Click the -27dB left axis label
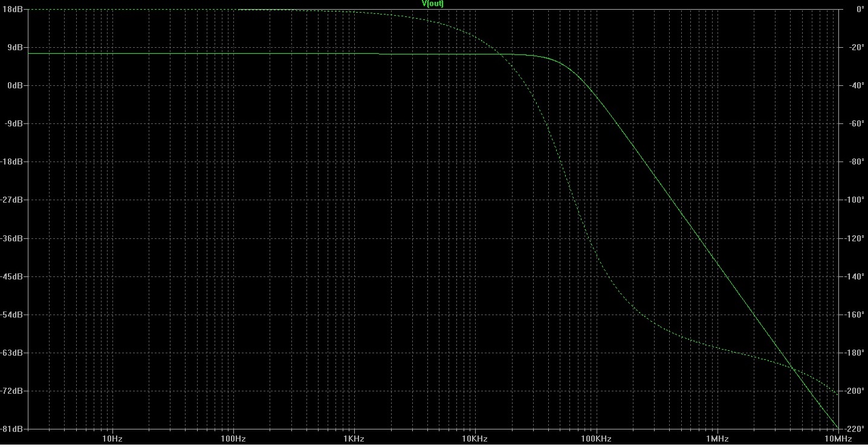868x447 pixels. (x=13, y=200)
